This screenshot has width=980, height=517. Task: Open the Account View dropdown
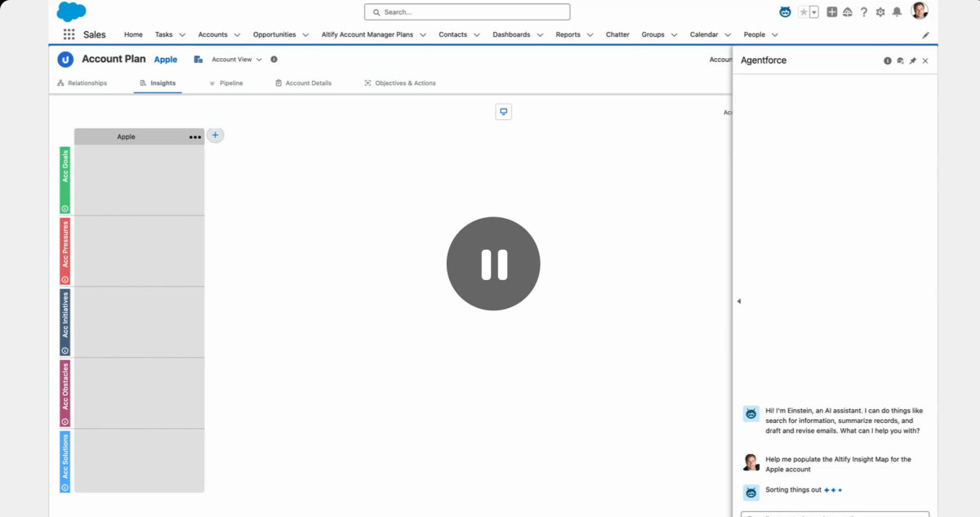[x=237, y=60]
